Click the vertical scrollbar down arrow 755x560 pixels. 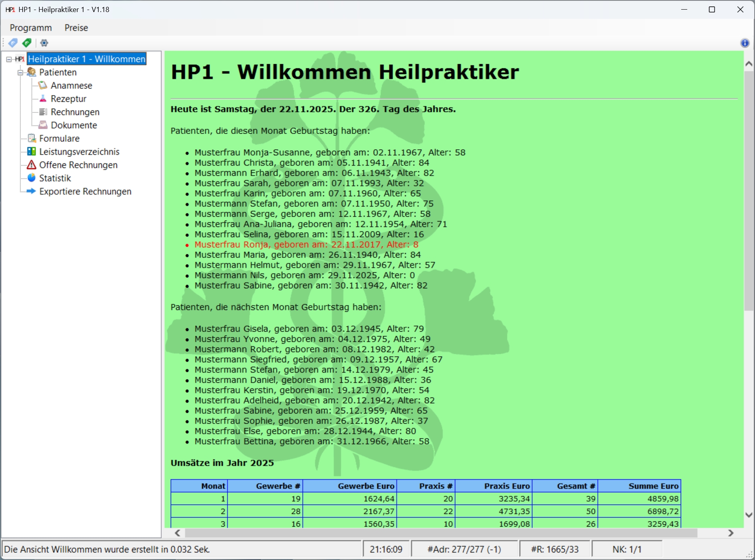point(749,515)
